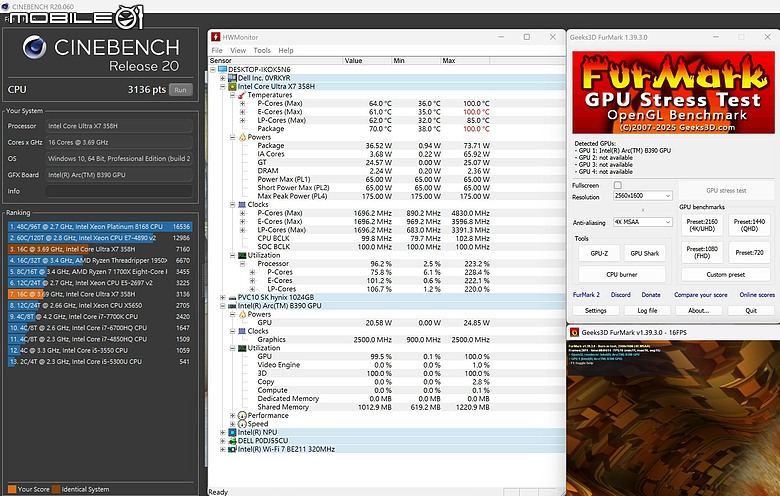Click the Log file button
The image size is (780, 496).
pyautogui.click(x=647, y=310)
